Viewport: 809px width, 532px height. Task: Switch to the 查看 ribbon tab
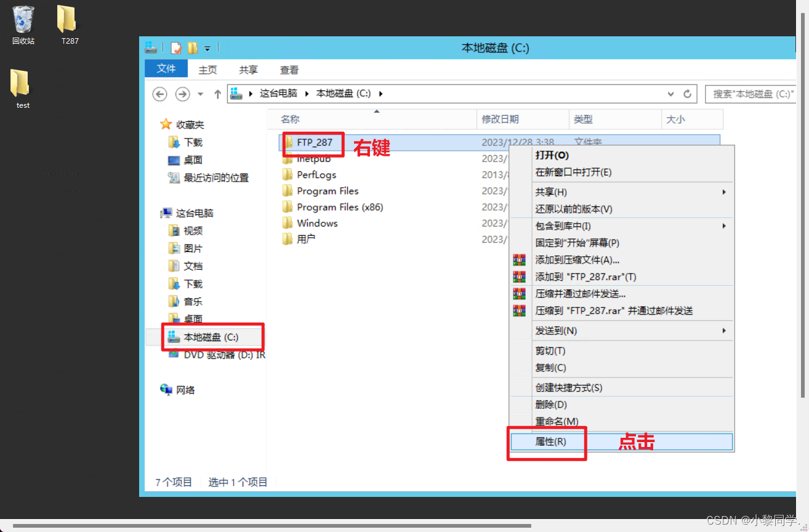(289, 70)
